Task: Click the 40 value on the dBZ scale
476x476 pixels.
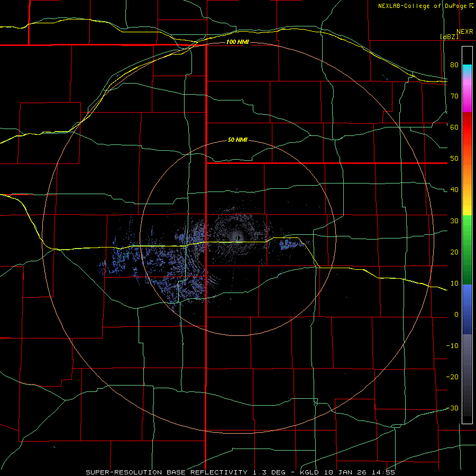Action: pyautogui.click(x=454, y=190)
